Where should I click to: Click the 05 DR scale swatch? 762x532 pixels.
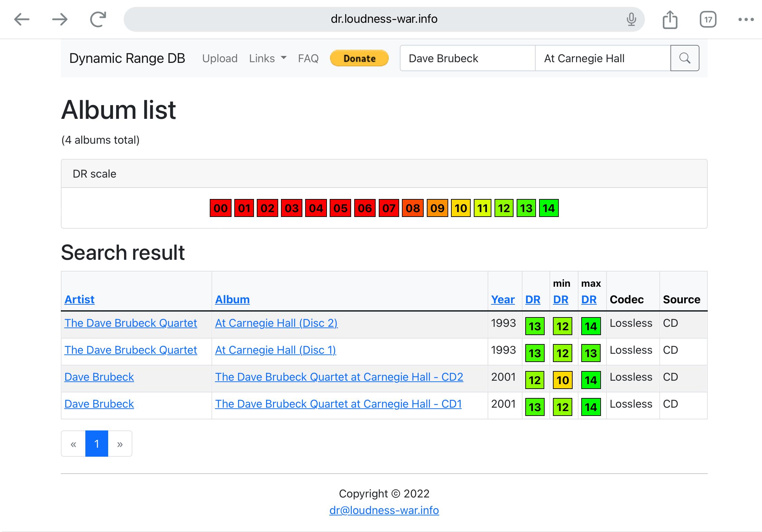click(340, 208)
